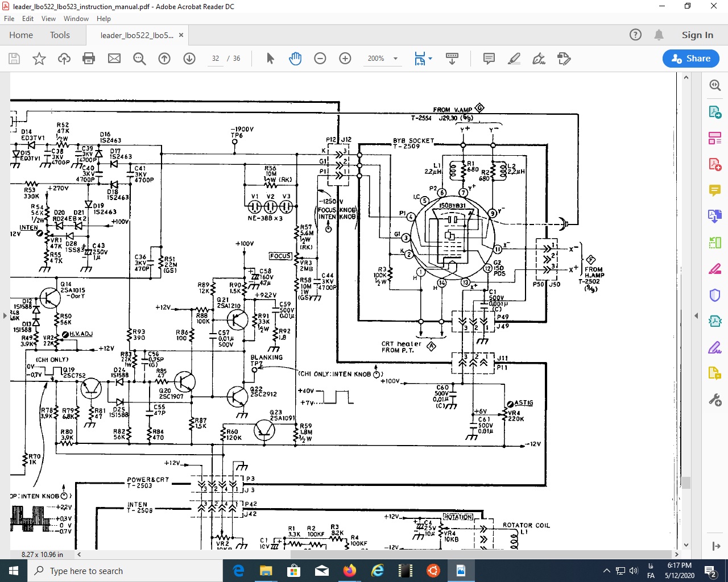The width and height of the screenshot is (728, 582).
Task: Upload file to cloud icon
Action: pos(64,59)
